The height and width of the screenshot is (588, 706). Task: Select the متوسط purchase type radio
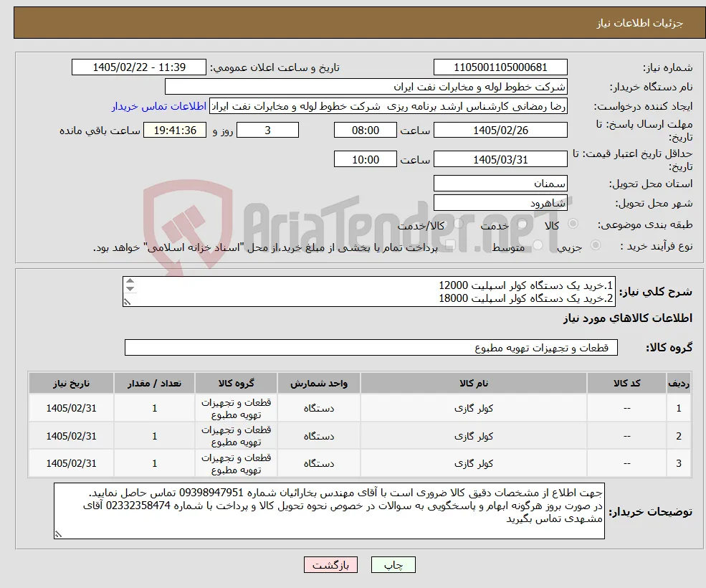coord(538,245)
